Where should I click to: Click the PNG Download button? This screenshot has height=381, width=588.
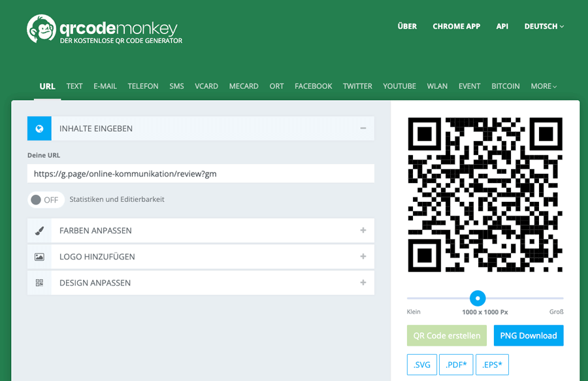(x=528, y=335)
